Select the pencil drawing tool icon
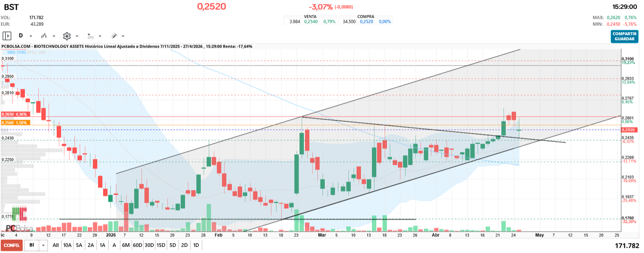The width and height of the screenshot is (644, 253). (x=114, y=36)
